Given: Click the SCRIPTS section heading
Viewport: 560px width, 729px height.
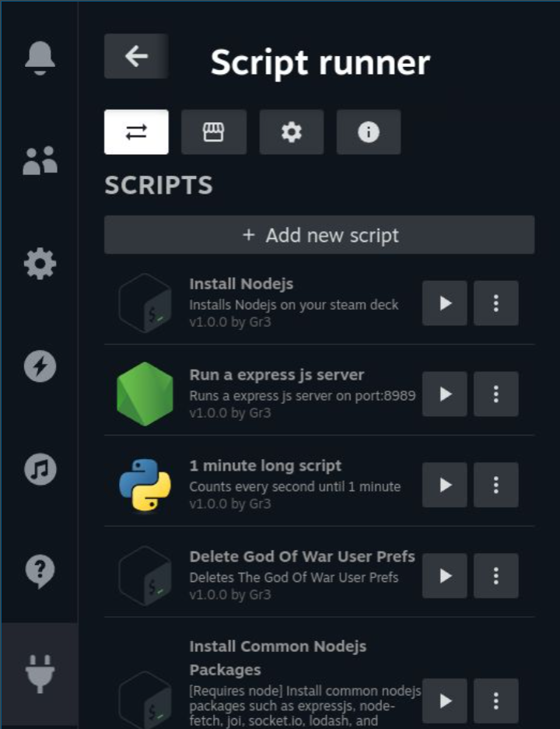Looking at the screenshot, I should (x=159, y=185).
